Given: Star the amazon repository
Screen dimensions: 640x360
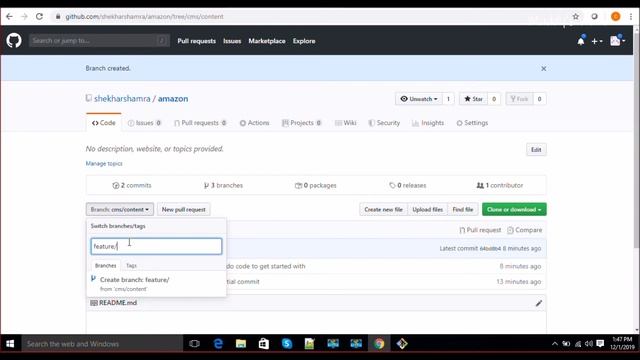Looking at the screenshot, I should (x=473, y=99).
